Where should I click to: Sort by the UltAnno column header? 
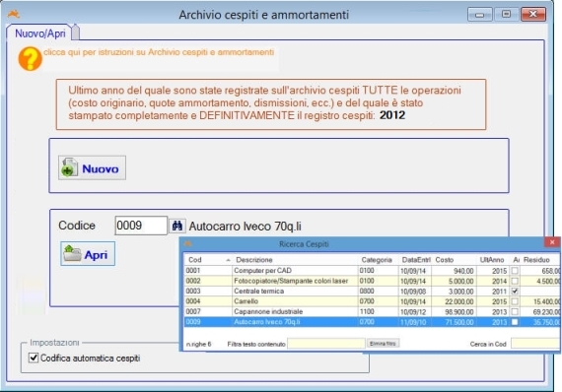tap(492, 260)
